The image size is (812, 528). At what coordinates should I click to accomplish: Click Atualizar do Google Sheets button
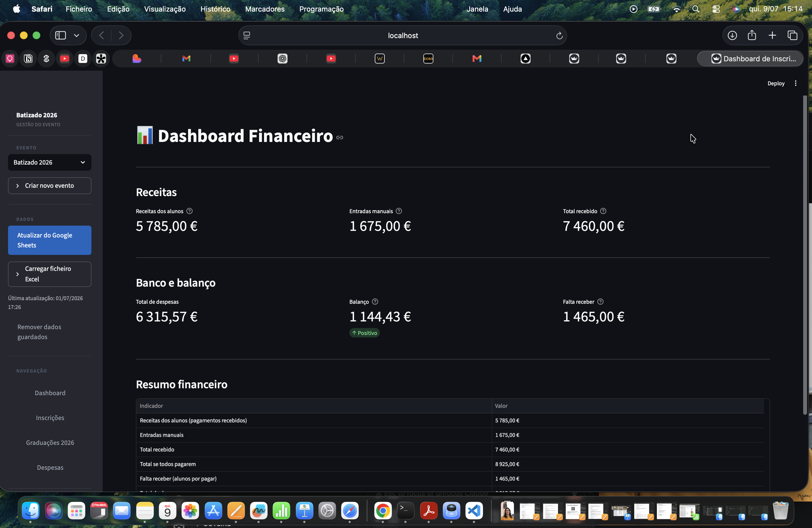(49, 240)
